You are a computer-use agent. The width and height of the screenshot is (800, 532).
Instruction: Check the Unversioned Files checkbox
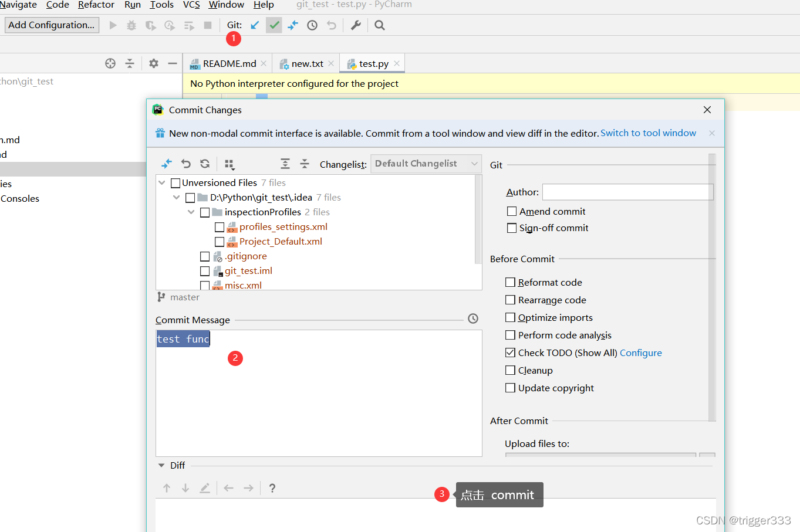[x=175, y=183]
